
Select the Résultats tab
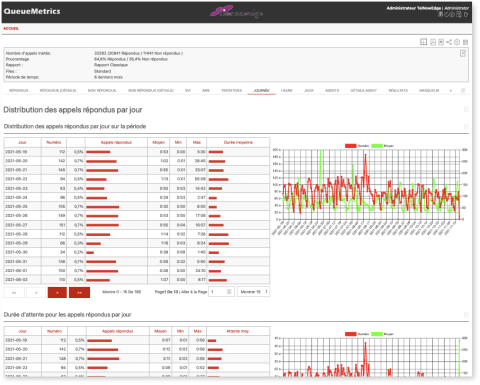pos(398,91)
